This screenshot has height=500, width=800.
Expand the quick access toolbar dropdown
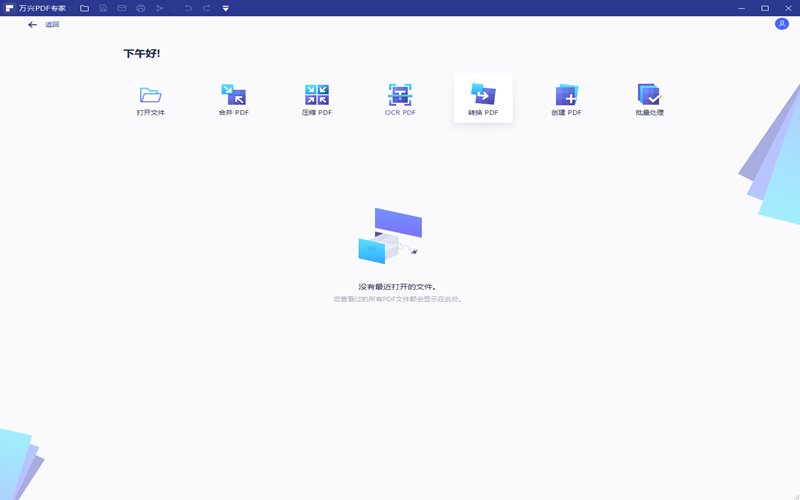225,8
